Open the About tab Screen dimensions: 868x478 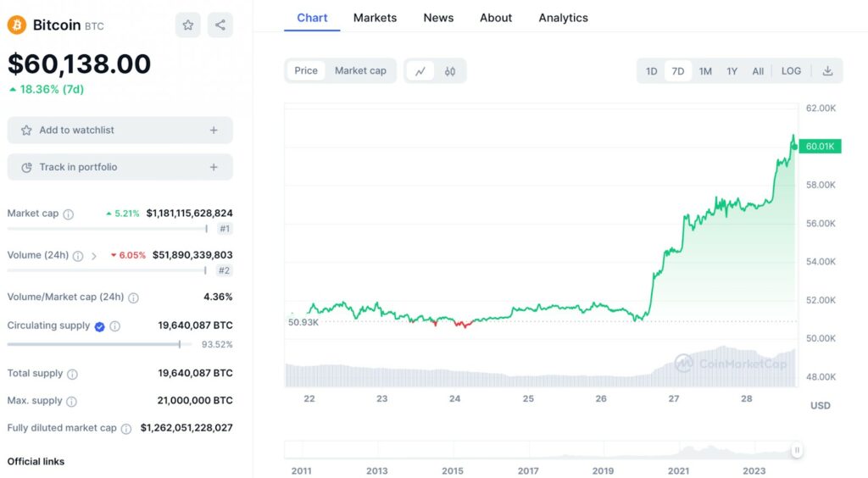[x=496, y=18]
